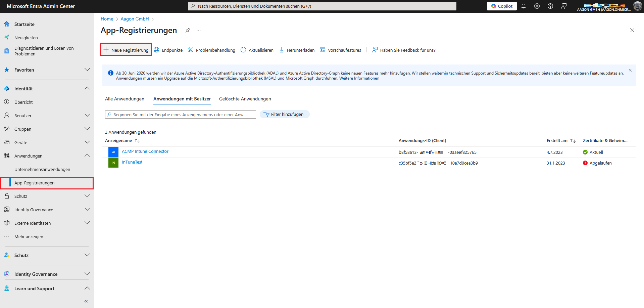Open the notifications bell icon
The image size is (644, 308).
[523, 6]
